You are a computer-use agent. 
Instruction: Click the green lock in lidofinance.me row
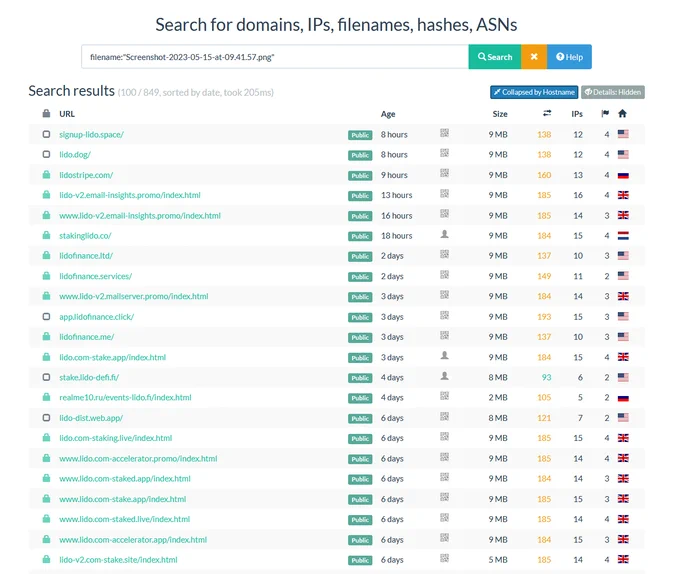tap(46, 336)
